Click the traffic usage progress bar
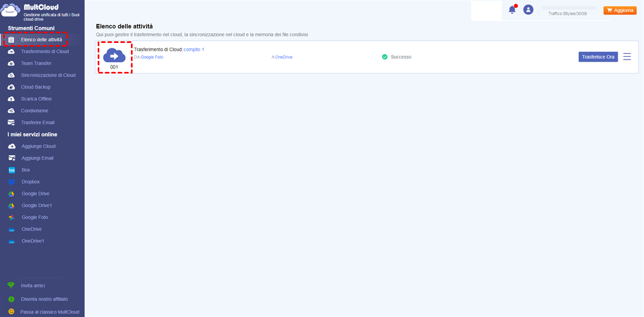This screenshot has height=317, width=644. point(569,8)
